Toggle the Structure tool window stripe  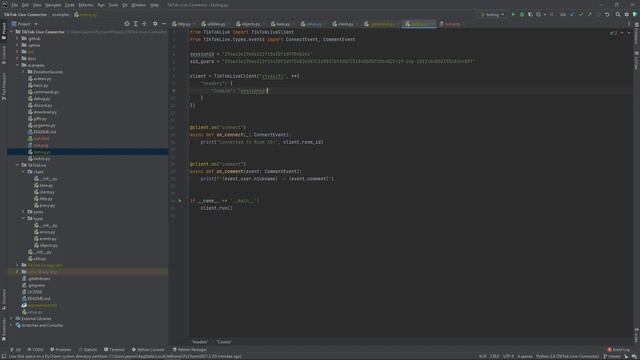click(4, 299)
